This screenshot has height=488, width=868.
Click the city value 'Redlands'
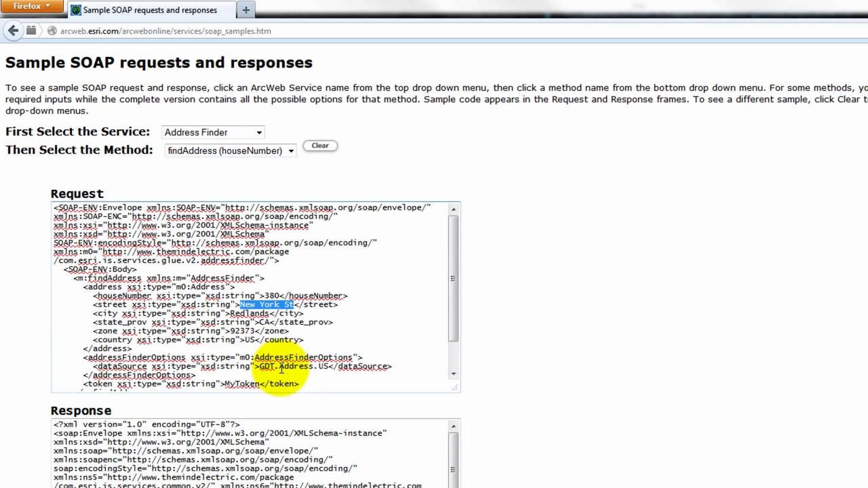coord(250,313)
